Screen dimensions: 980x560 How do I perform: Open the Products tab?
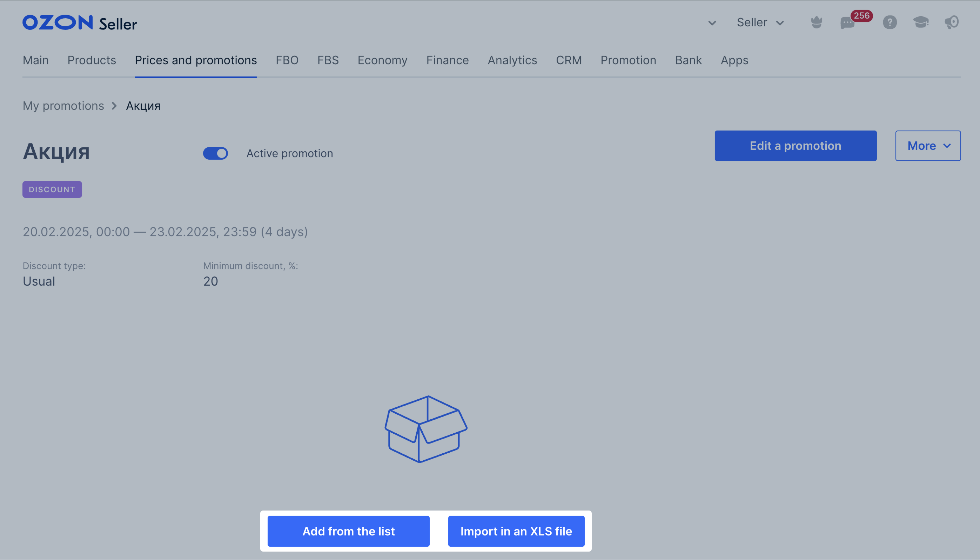click(92, 60)
